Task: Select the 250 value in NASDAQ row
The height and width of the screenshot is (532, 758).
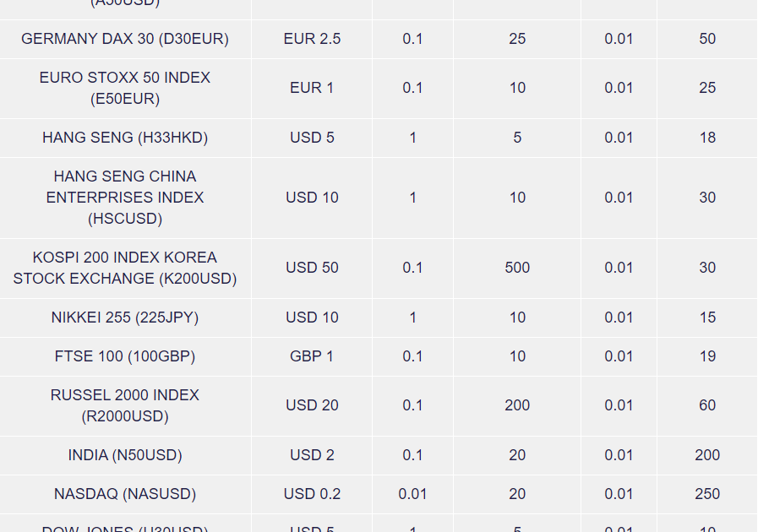Action: [x=707, y=494]
